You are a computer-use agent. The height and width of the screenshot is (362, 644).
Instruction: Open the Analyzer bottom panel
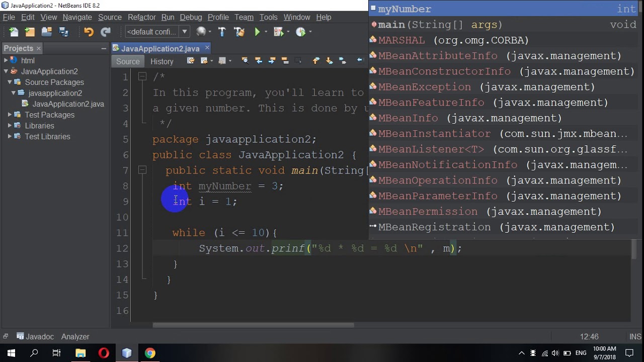point(75,337)
